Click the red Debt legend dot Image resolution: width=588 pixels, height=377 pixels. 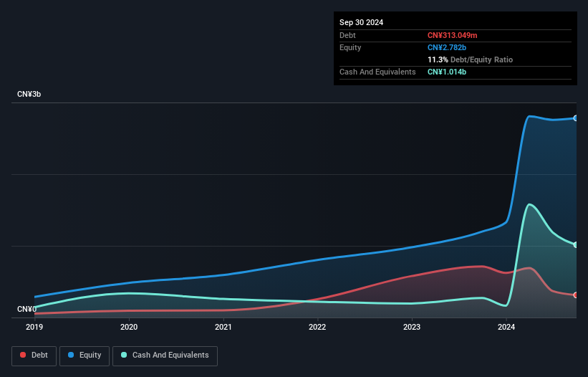pyautogui.click(x=23, y=355)
